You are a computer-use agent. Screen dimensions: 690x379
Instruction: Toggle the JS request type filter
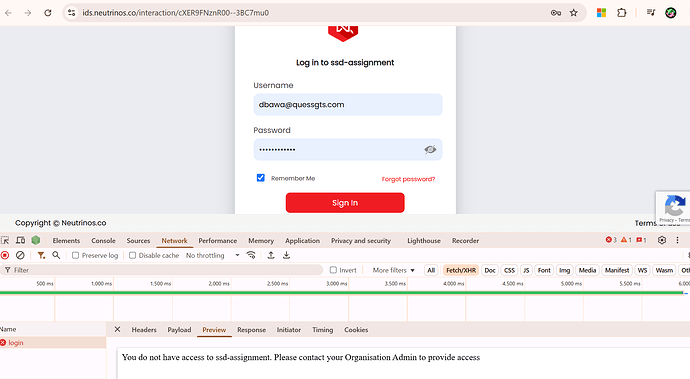point(526,270)
